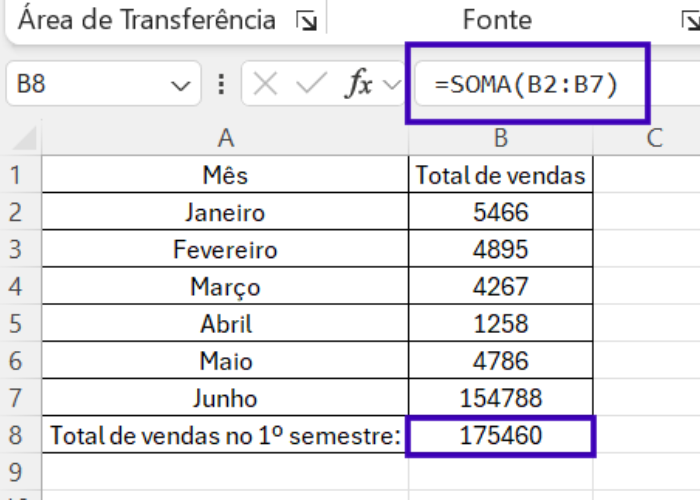Select the cell with value 5466

tap(501, 212)
